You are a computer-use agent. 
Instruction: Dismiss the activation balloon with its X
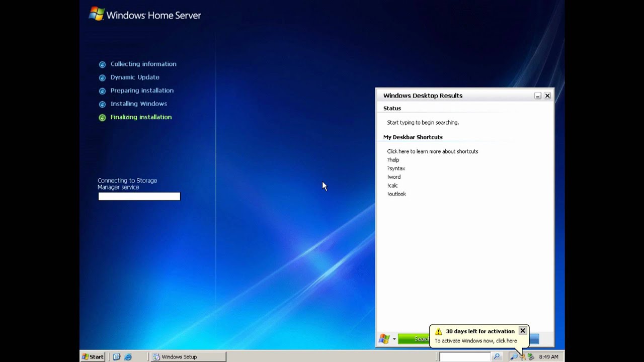523,330
